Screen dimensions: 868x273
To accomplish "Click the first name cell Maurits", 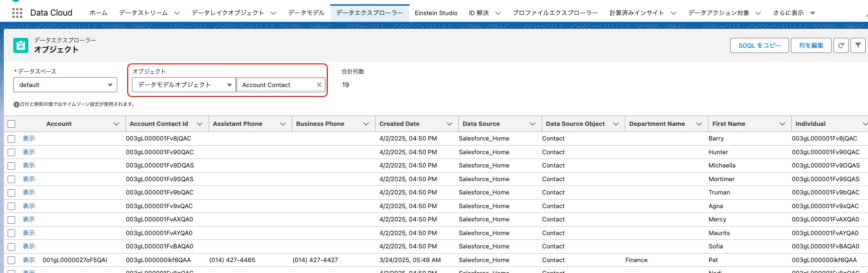I will click(x=719, y=233).
